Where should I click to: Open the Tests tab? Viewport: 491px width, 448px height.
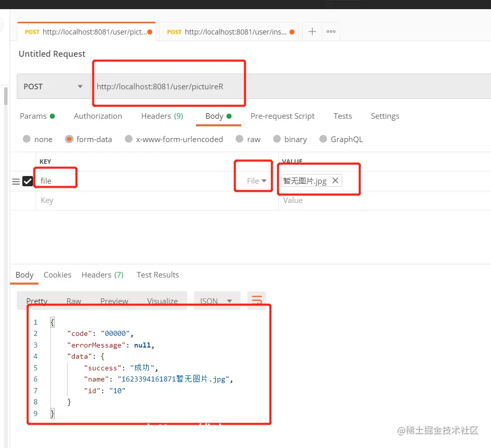[343, 116]
